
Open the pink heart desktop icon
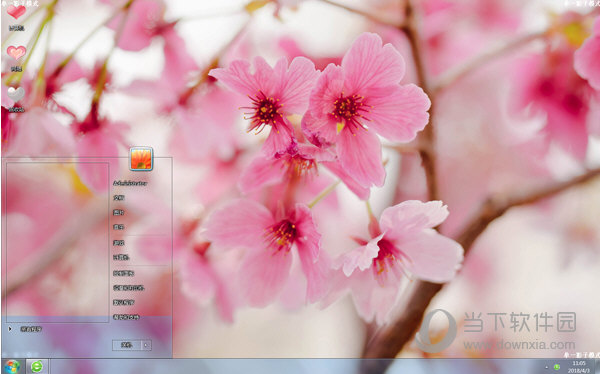tap(16, 53)
